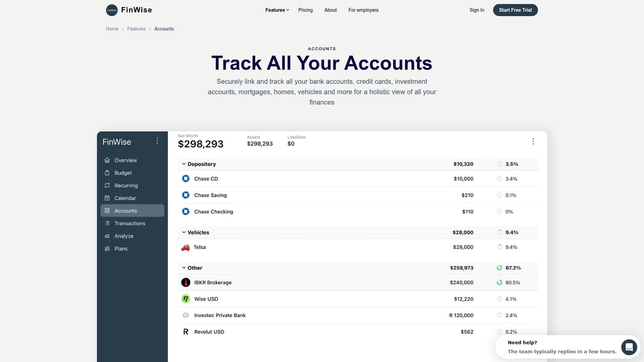
Task: Click the Accounts breadcrumb
Action: click(164, 29)
